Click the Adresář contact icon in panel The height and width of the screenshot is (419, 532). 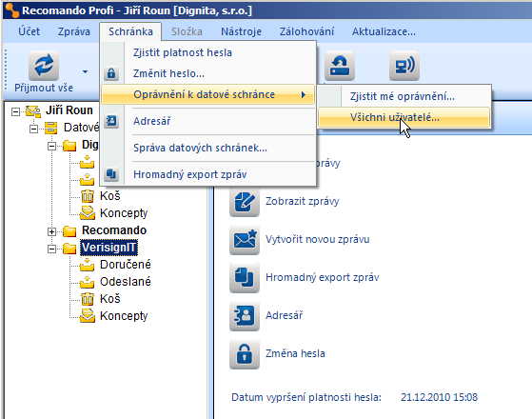pos(245,316)
